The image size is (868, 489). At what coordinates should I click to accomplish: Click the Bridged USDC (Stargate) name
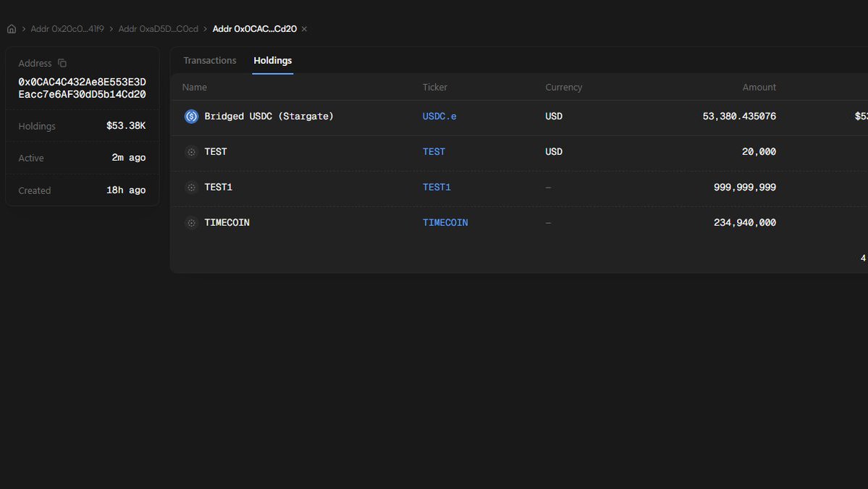(x=269, y=117)
